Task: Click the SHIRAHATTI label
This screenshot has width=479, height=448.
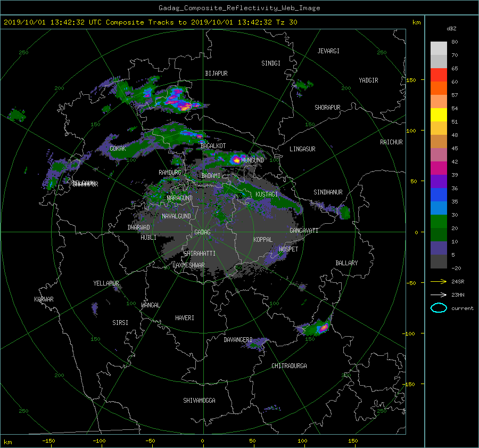Action: (x=200, y=254)
